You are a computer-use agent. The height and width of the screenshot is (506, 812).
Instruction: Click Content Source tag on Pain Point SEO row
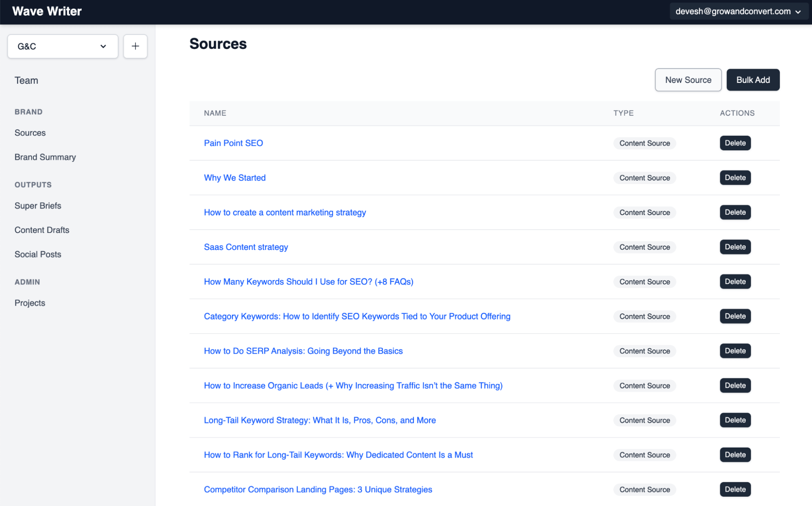[645, 143]
